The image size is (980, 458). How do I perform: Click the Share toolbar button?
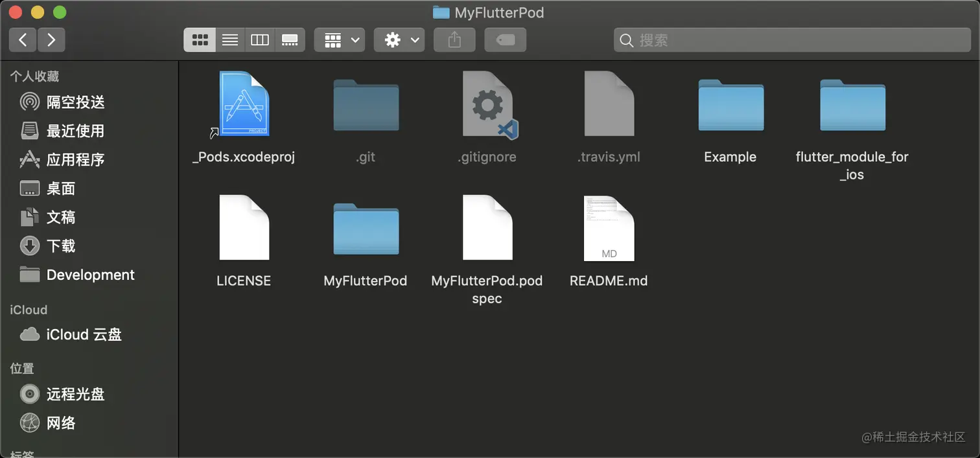[x=454, y=40]
